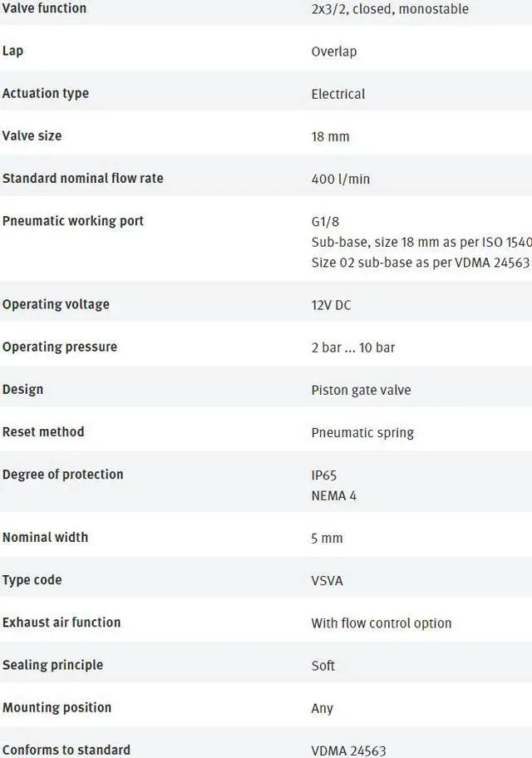Image resolution: width=532 pixels, height=758 pixels.
Task: Click the "Lap" specification label
Action: coord(13,51)
